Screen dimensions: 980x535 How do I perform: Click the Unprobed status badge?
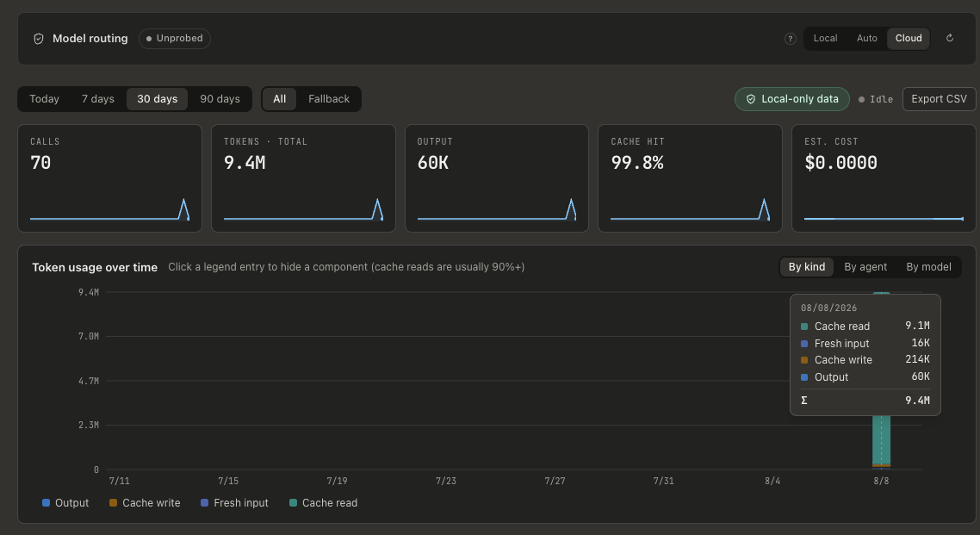[174, 38]
